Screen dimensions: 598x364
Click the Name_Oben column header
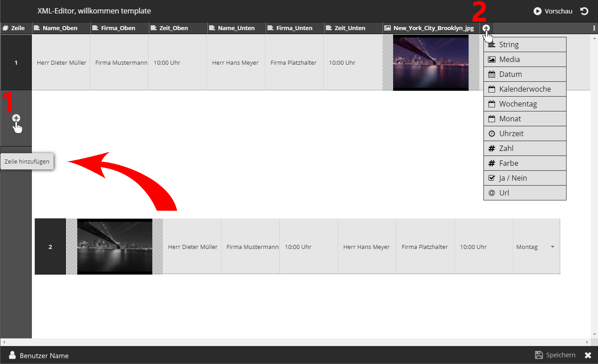pyautogui.click(x=61, y=28)
